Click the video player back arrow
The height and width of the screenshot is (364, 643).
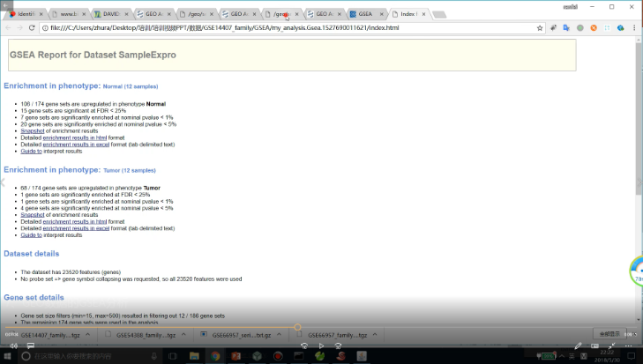pos(5,5)
